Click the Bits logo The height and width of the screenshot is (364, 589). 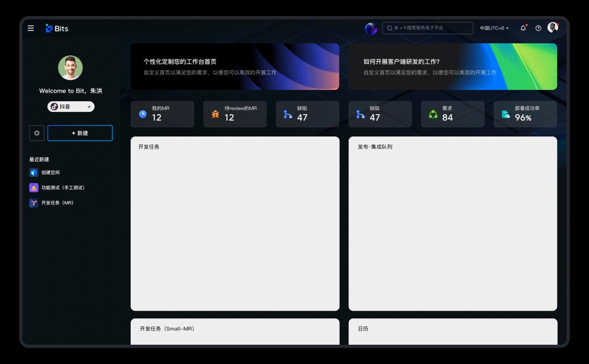click(57, 28)
